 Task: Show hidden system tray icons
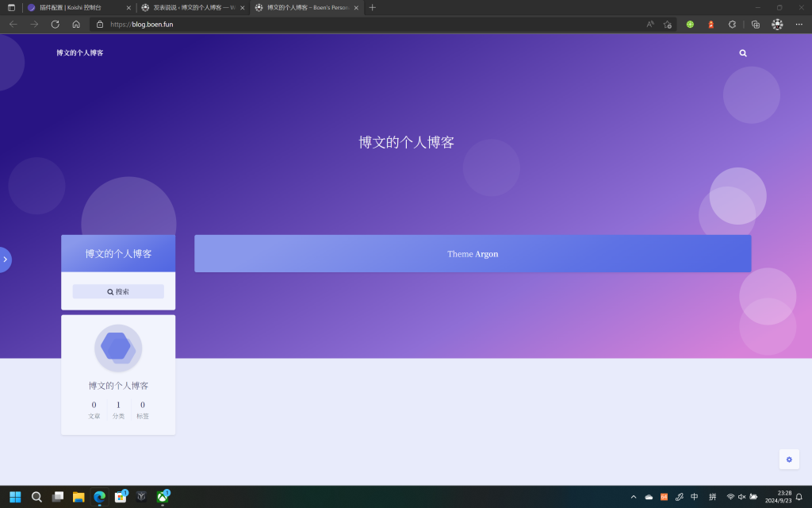click(x=634, y=497)
